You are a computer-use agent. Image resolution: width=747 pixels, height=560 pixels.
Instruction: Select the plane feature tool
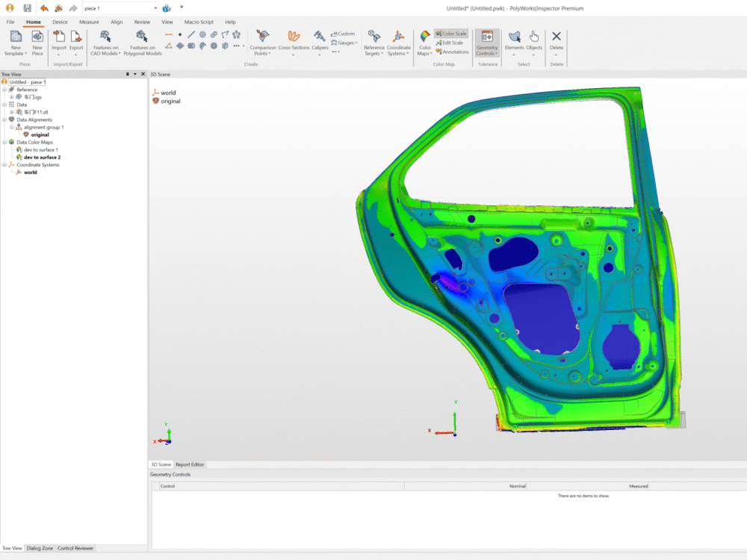(180, 46)
